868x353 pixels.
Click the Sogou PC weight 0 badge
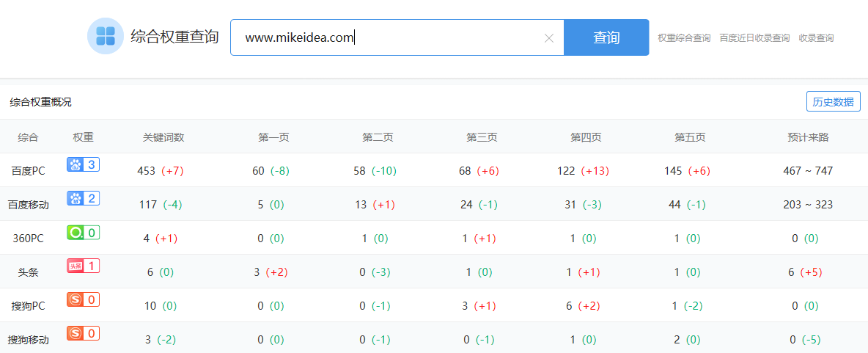point(83,299)
